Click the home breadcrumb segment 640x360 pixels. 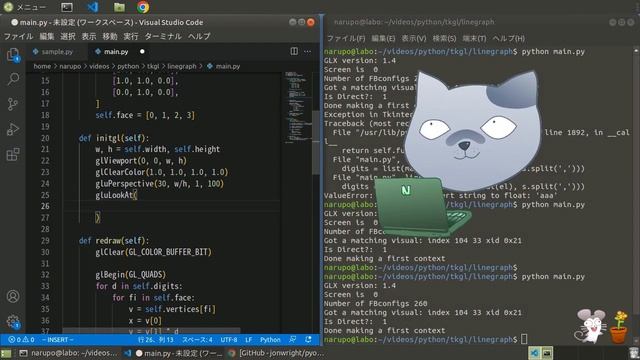pyautogui.click(x=42, y=66)
